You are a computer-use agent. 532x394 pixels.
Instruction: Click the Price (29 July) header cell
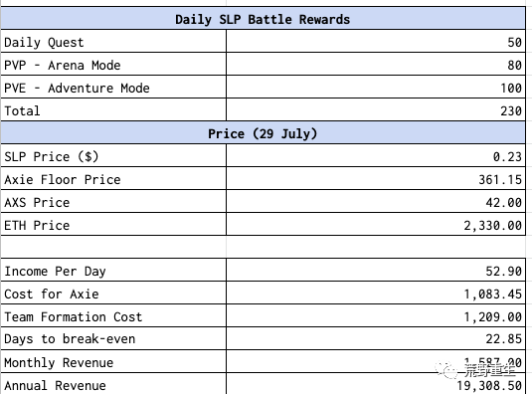click(x=263, y=132)
